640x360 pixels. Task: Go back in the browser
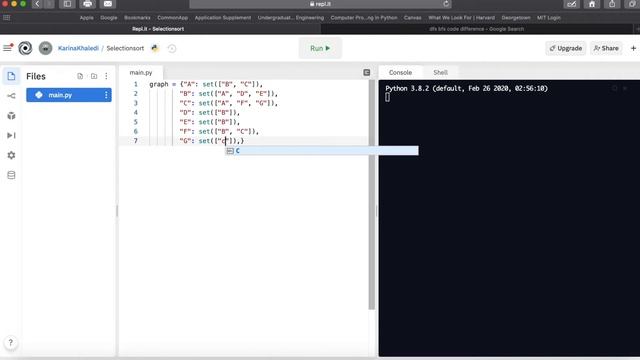37,4
